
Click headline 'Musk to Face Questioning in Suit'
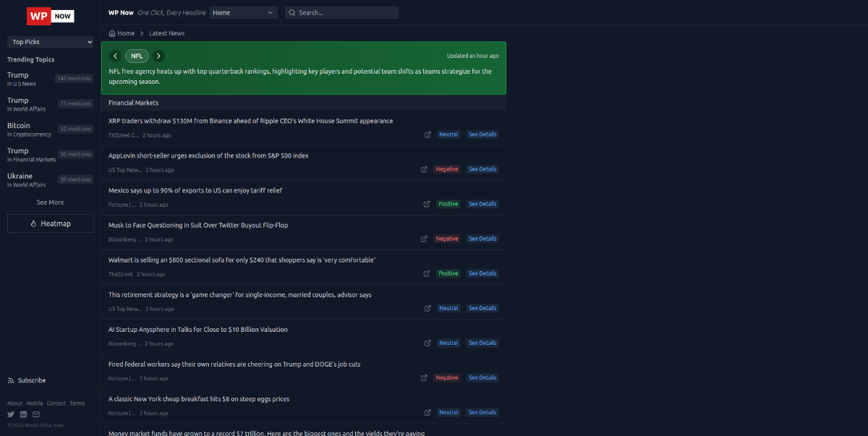[198, 225]
